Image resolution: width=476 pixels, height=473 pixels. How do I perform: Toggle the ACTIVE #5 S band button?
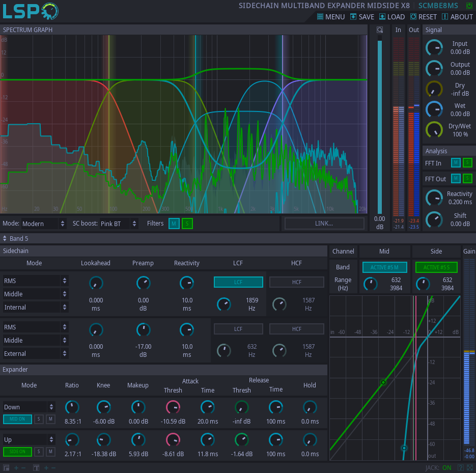coord(436,267)
